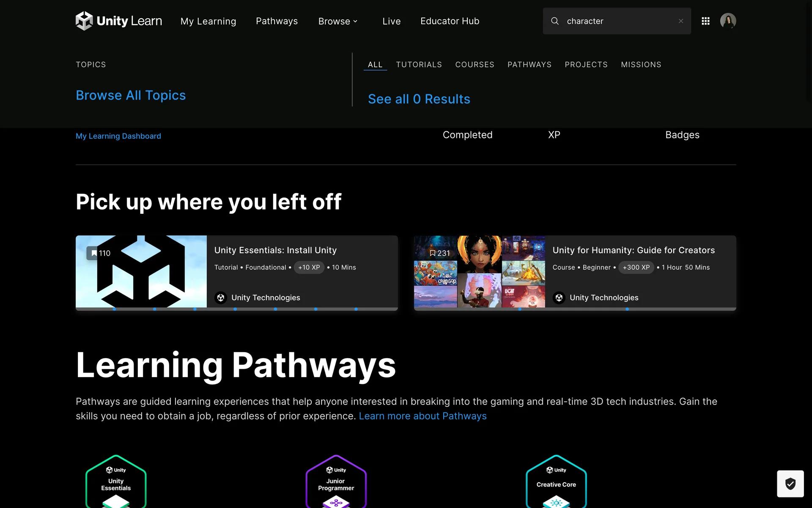Click progress bar under Install Unity card
This screenshot has width=812, height=508.
(x=236, y=309)
